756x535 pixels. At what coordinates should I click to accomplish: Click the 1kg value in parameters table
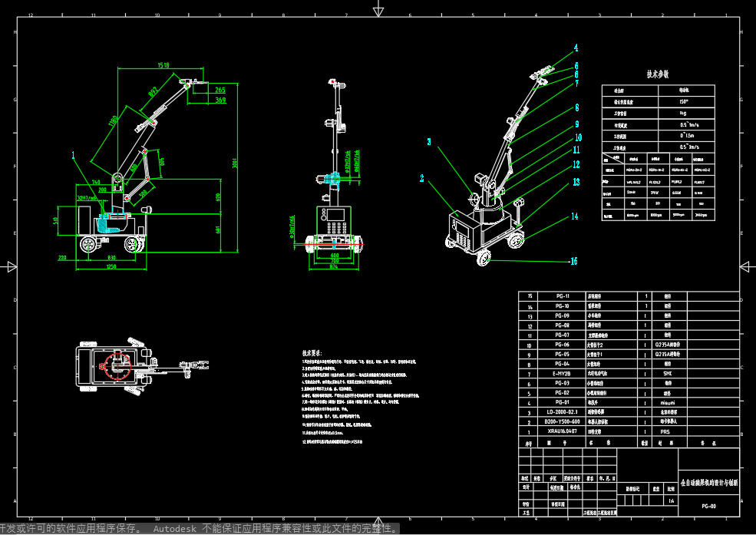tap(683, 114)
